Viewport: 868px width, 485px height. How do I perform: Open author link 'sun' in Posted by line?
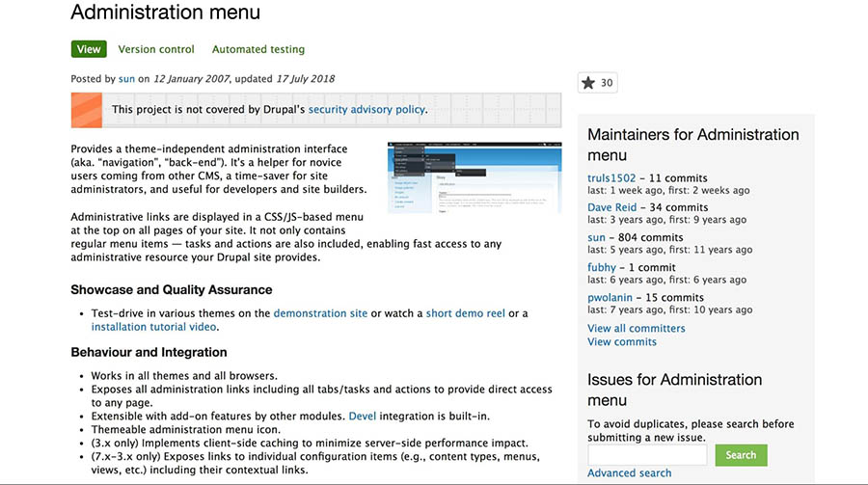click(x=126, y=79)
